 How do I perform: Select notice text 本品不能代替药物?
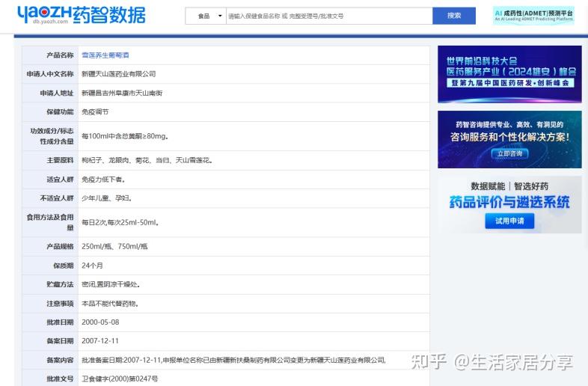tap(110, 304)
